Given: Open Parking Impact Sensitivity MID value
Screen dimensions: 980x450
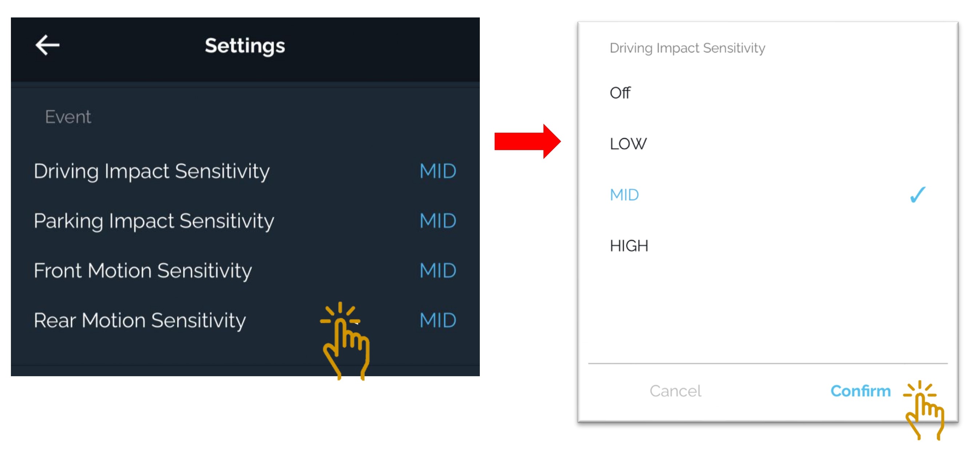Looking at the screenshot, I should [438, 221].
